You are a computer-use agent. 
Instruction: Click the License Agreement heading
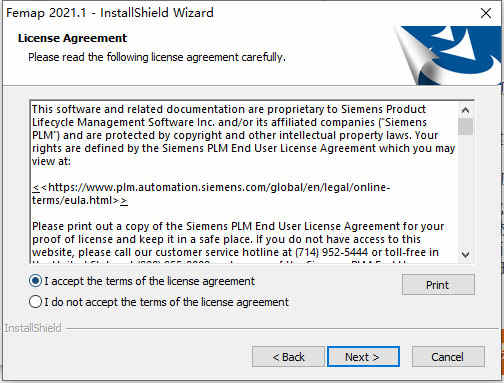tap(72, 38)
